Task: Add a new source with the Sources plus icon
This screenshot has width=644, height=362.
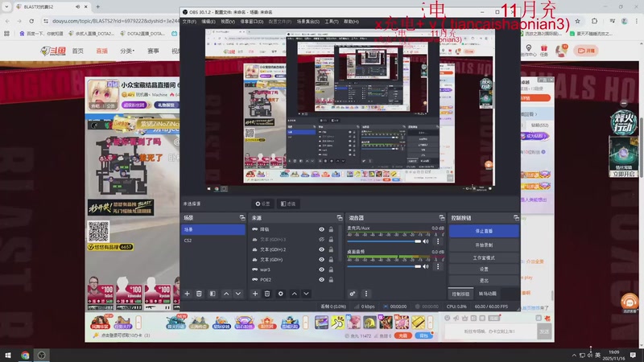Action: point(255,294)
